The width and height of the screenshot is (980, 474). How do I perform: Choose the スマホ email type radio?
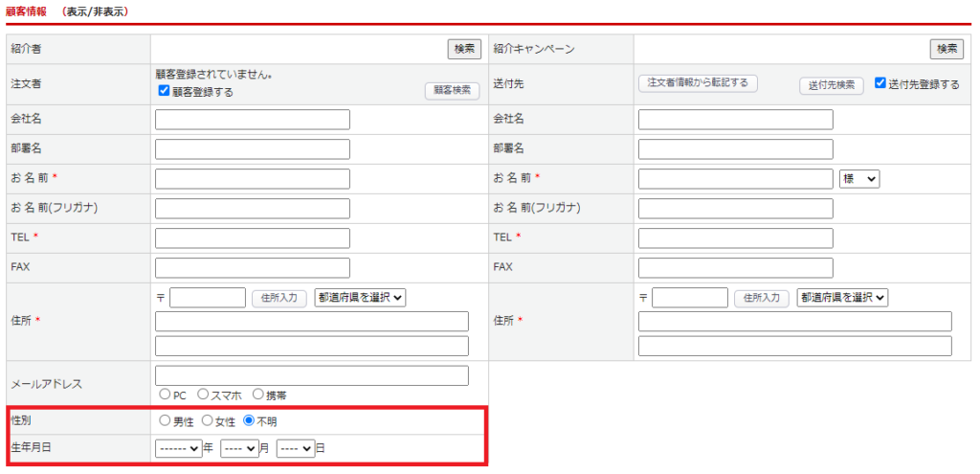coord(203,394)
